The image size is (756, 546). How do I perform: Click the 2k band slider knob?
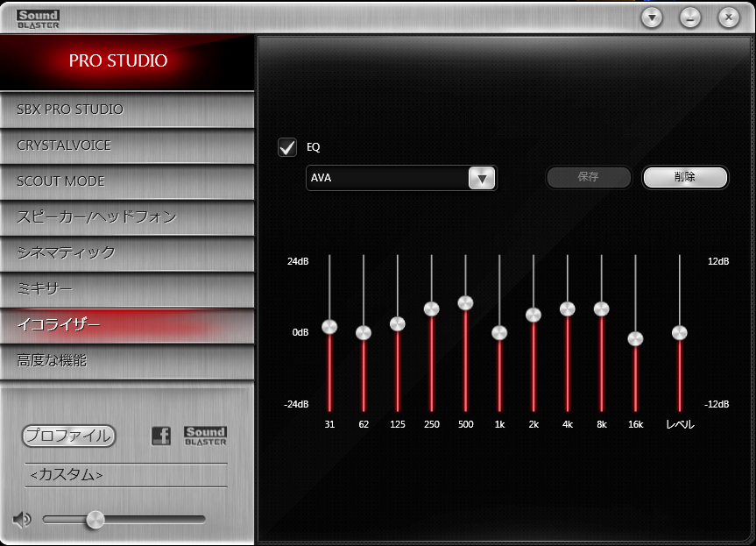(x=533, y=315)
